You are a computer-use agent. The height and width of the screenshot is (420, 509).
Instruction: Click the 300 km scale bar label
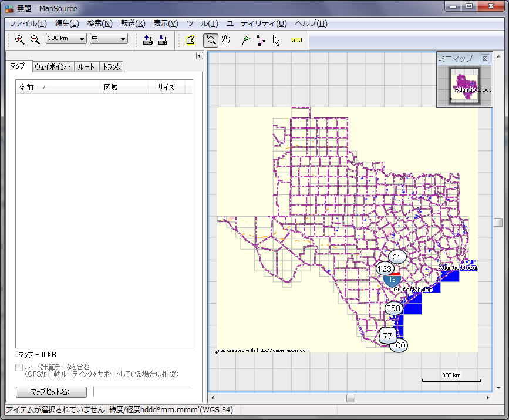pyautogui.click(x=451, y=375)
